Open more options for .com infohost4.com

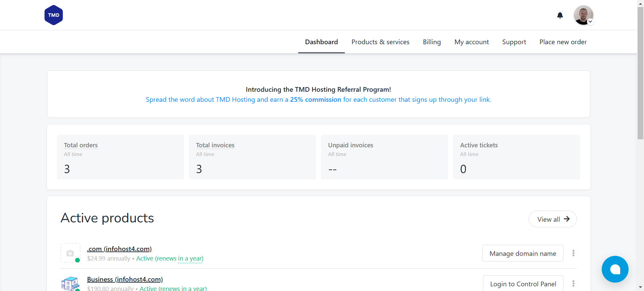click(573, 253)
